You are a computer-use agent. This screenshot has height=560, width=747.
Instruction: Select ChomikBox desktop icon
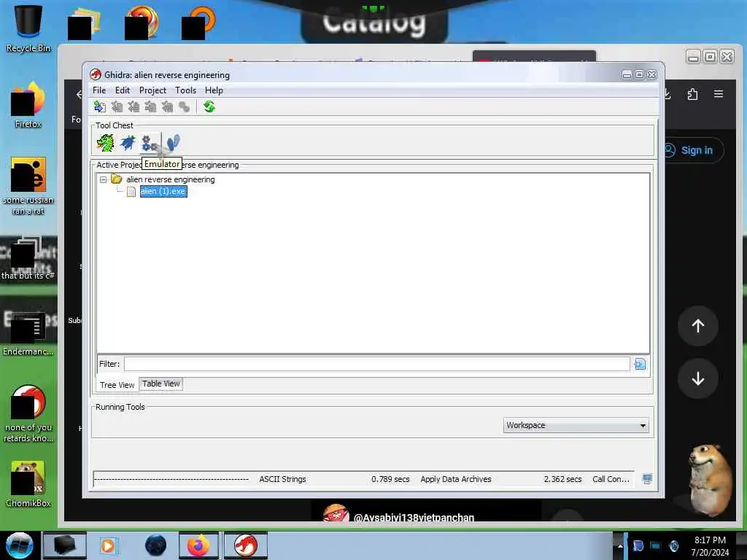pos(28,484)
